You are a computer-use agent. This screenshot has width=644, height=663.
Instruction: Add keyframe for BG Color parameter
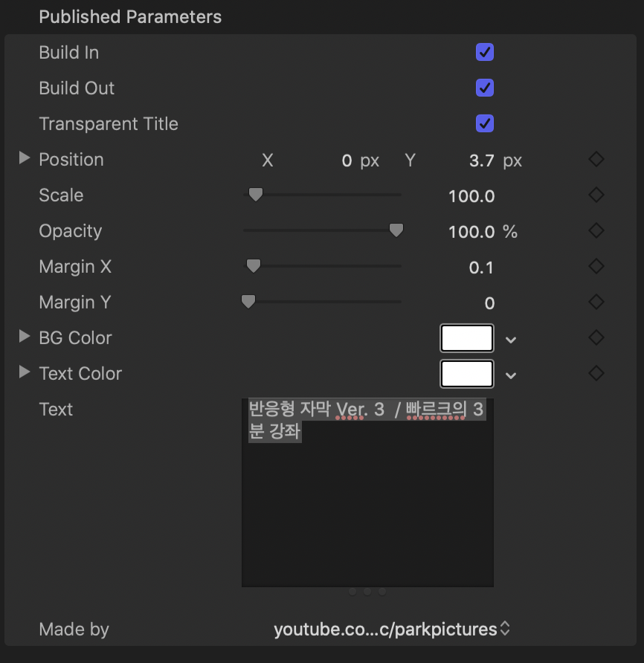tap(596, 337)
